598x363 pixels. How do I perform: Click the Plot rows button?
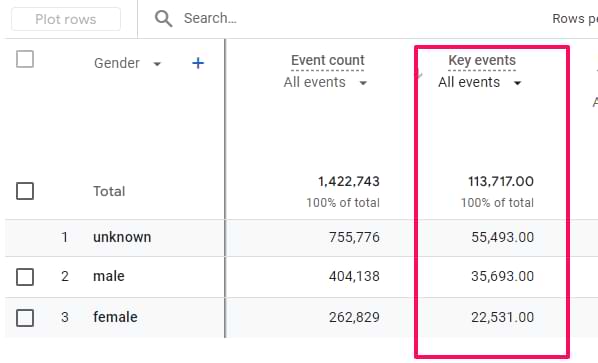66,19
